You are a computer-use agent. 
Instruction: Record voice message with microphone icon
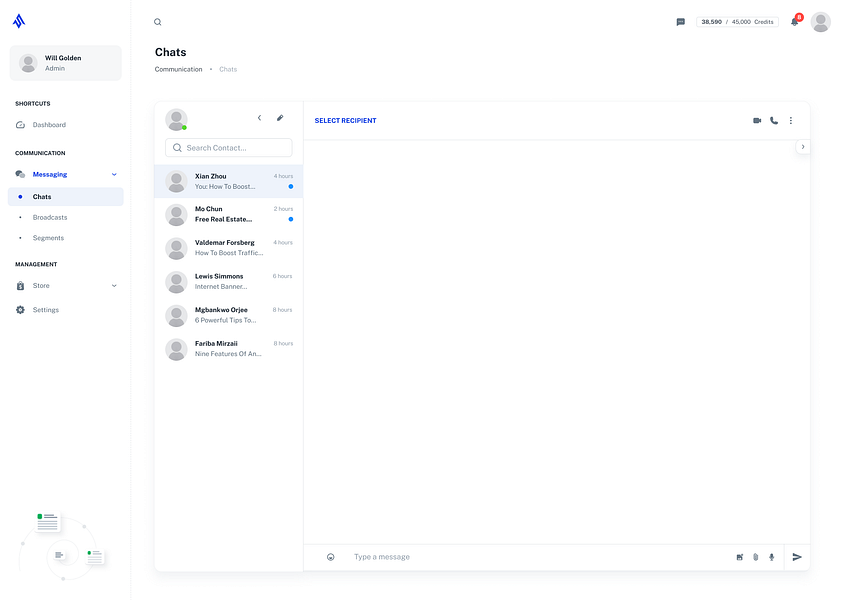tap(771, 557)
